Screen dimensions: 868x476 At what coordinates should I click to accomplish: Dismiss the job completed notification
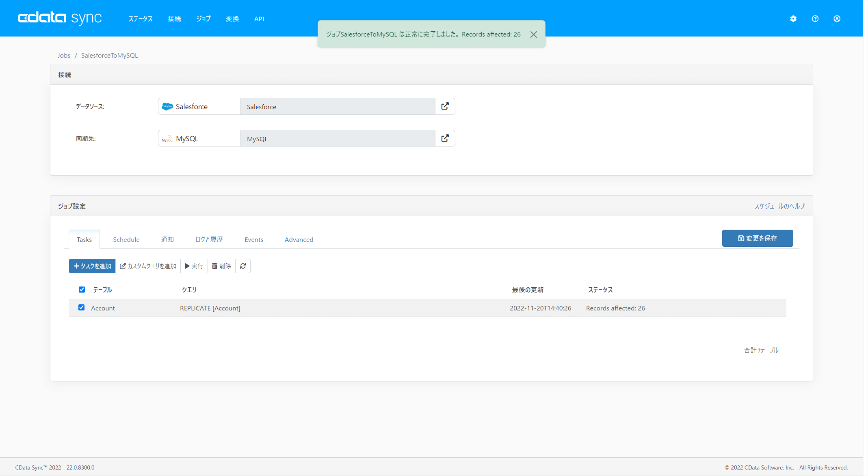click(x=534, y=34)
